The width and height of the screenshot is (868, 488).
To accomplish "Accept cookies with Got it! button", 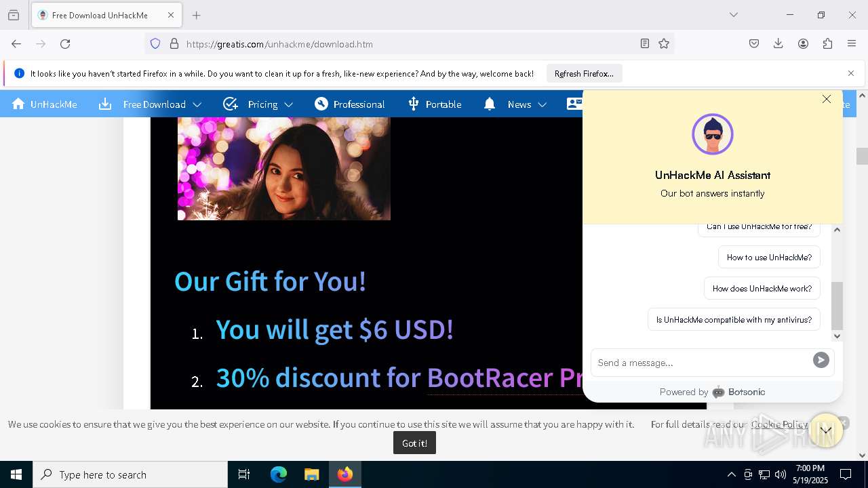I will (x=414, y=443).
